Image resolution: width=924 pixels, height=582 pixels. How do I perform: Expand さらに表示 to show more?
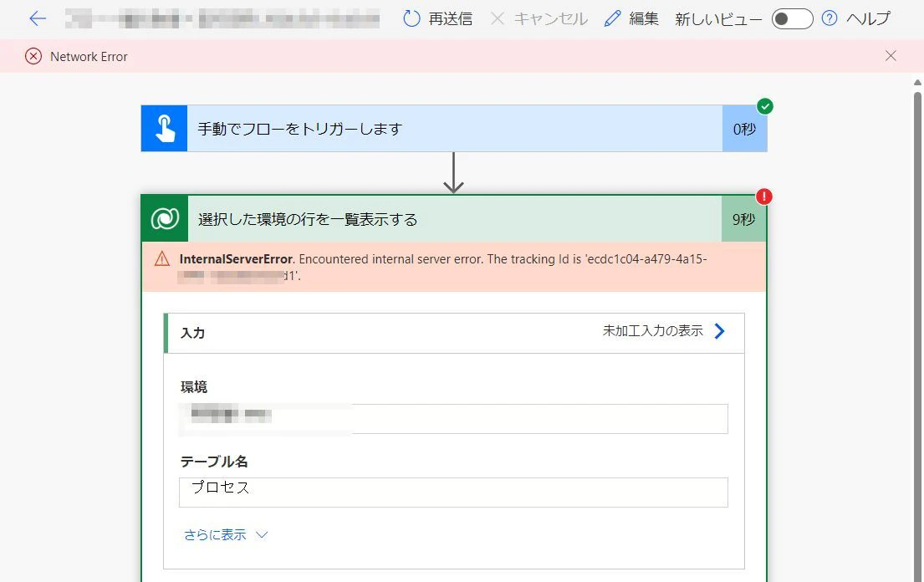coord(226,535)
